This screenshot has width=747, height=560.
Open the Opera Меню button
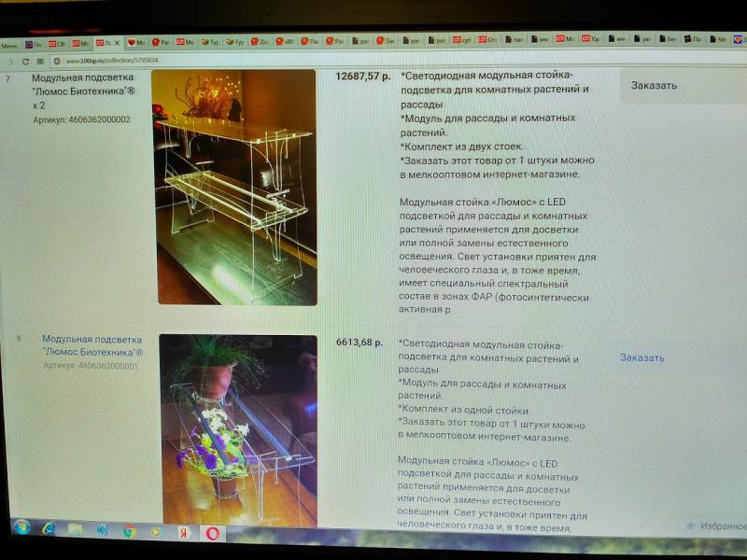[10, 44]
